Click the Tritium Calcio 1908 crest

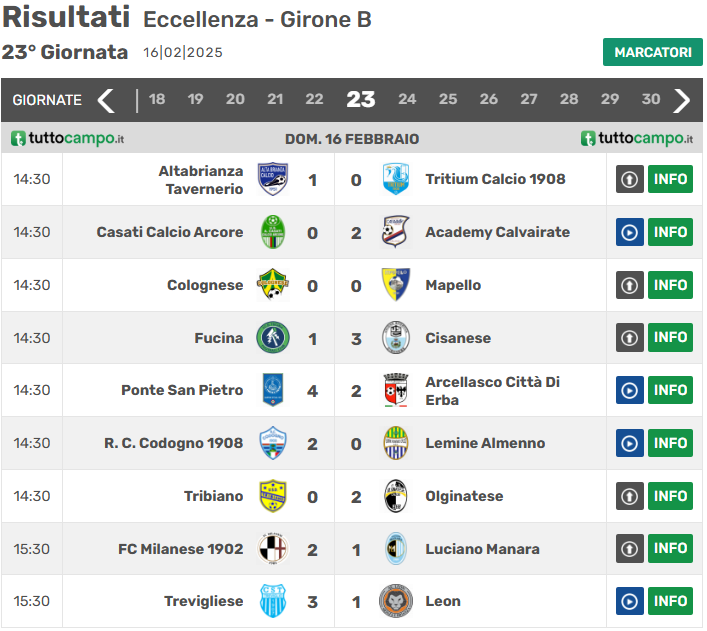click(x=396, y=180)
